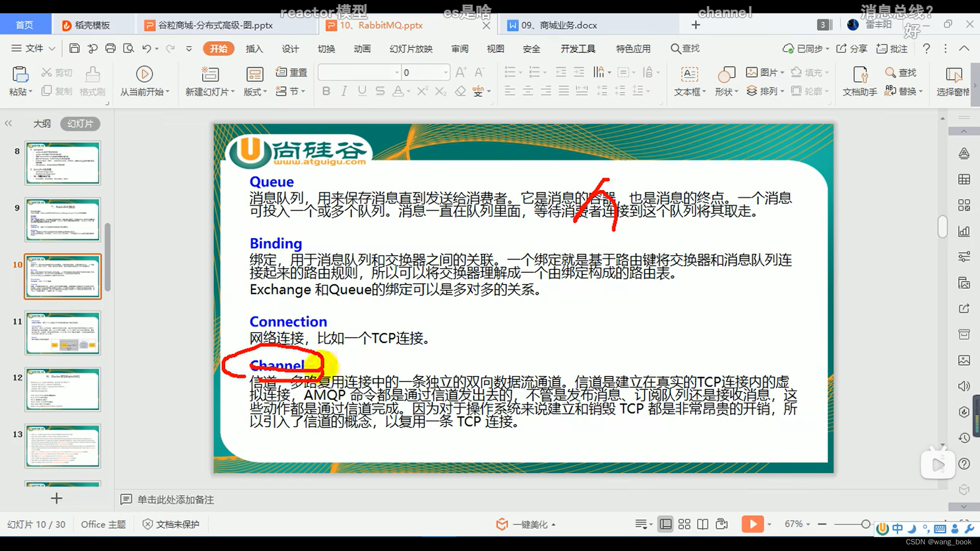The width and height of the screenshot is (980, 551).
Task: Open the font color dropdown arrow
Action: pos(408,91)
